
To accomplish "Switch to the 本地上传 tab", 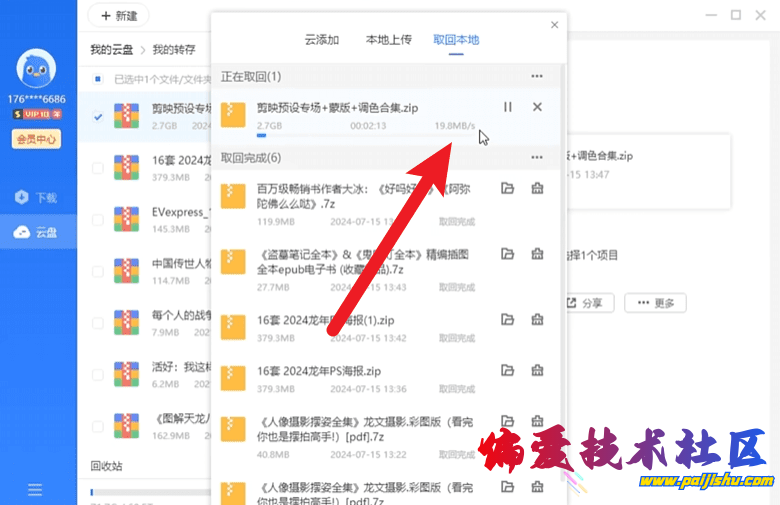I will (389, 40).
